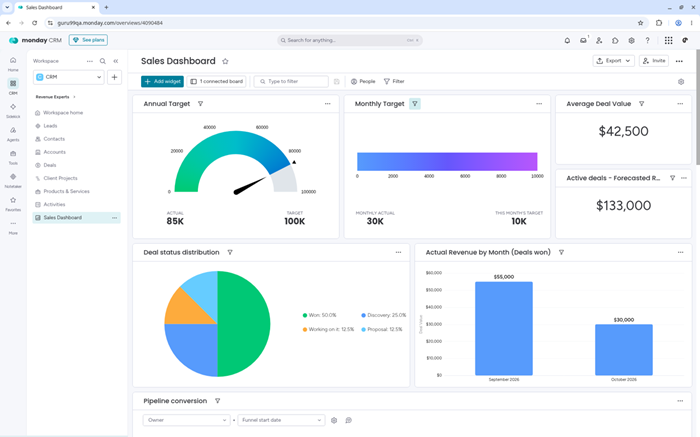Open Favorites in the left rail

(13, 204)
